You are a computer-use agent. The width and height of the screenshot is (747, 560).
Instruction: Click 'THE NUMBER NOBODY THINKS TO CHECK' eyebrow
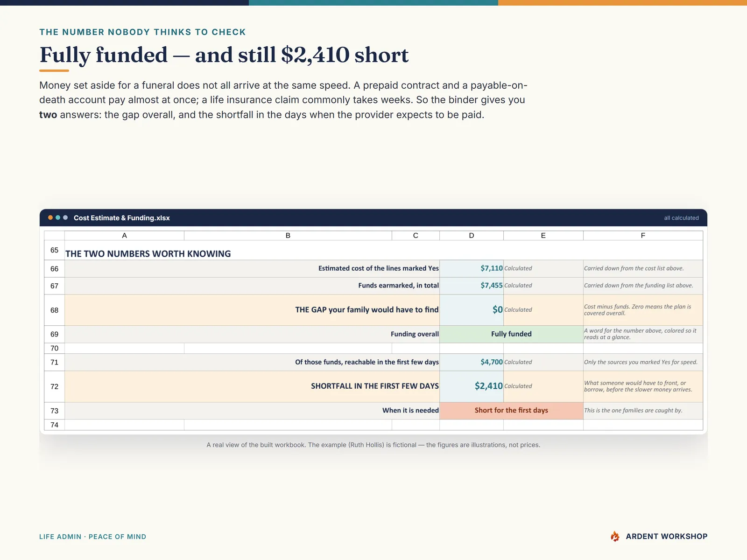click(142, 32)
